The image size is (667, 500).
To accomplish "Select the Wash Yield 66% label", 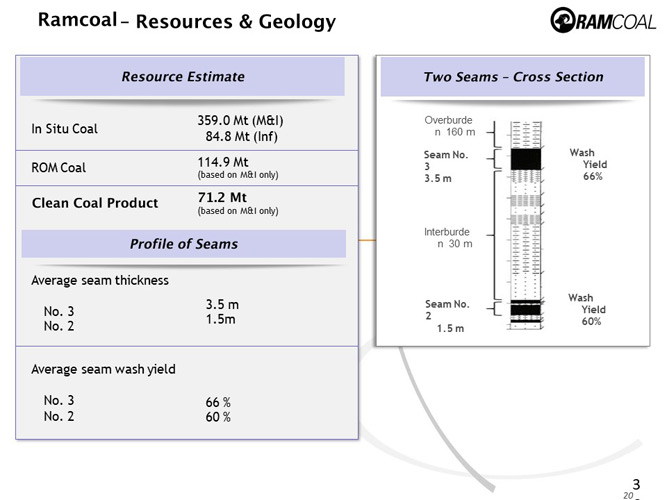I will 586,164.
